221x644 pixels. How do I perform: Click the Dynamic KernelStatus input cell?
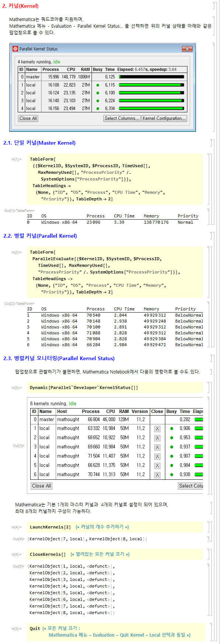pos(115,388)
